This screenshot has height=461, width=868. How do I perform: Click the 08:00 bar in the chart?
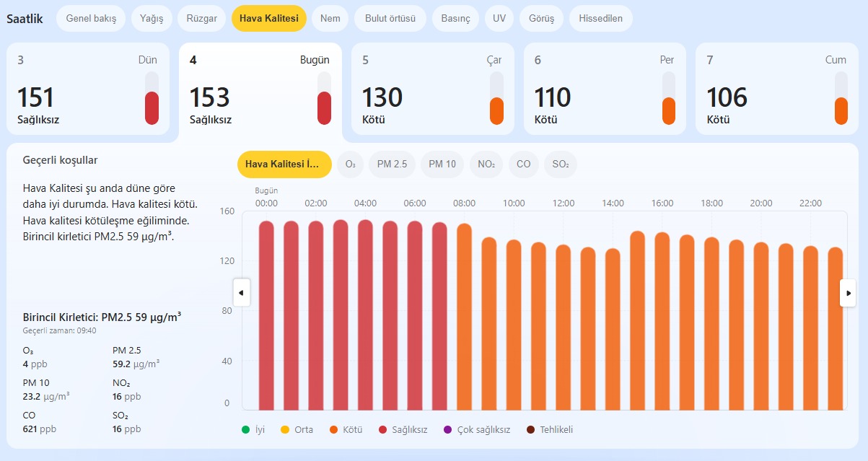464,317
